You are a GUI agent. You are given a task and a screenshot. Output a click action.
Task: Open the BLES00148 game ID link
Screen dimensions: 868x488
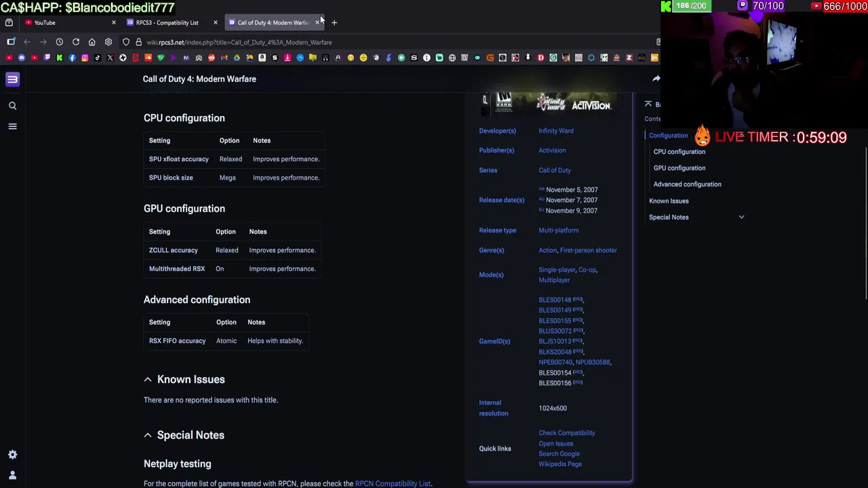coord(555,300)
